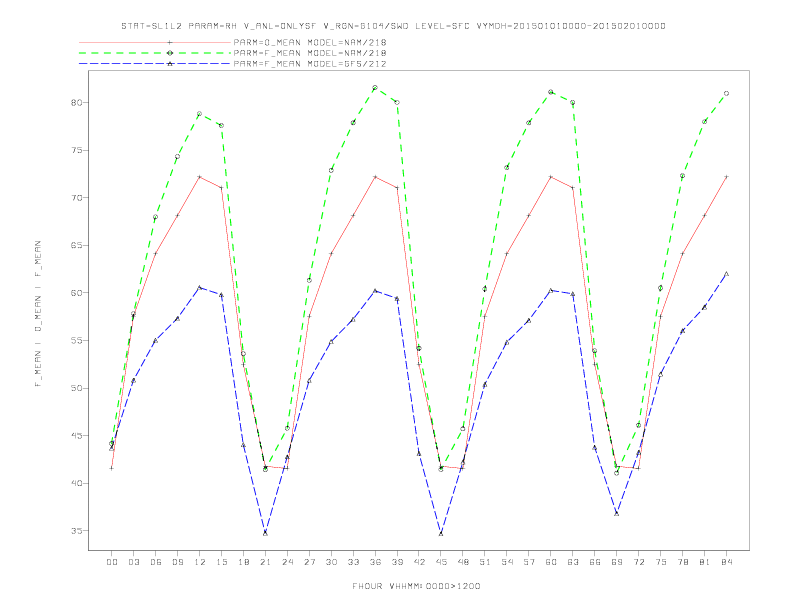Image resolution: width=792 pixels, height=612 pixels.
Task: Click y-axis tick label 70
Action: coord(76,197)
